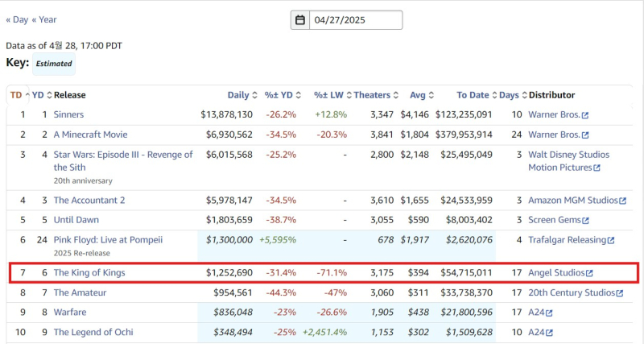Sort by To Date column header

[x=476, y=95]
